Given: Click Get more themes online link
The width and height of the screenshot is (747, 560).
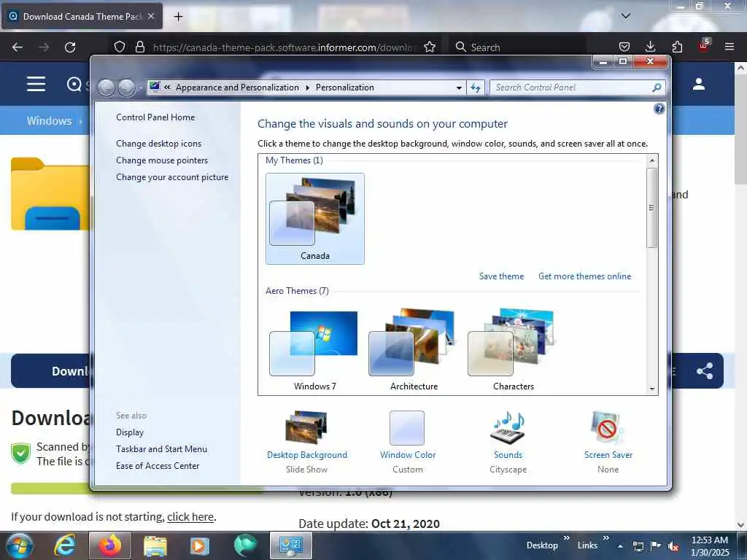Looking at the screenshot, I should click(x=584, y=276).
